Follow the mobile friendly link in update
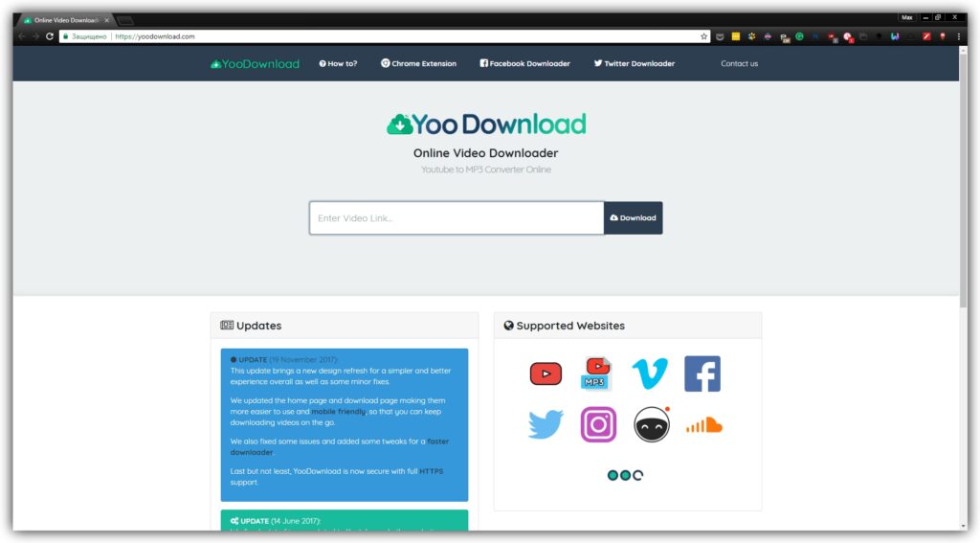 coord(338,412)
